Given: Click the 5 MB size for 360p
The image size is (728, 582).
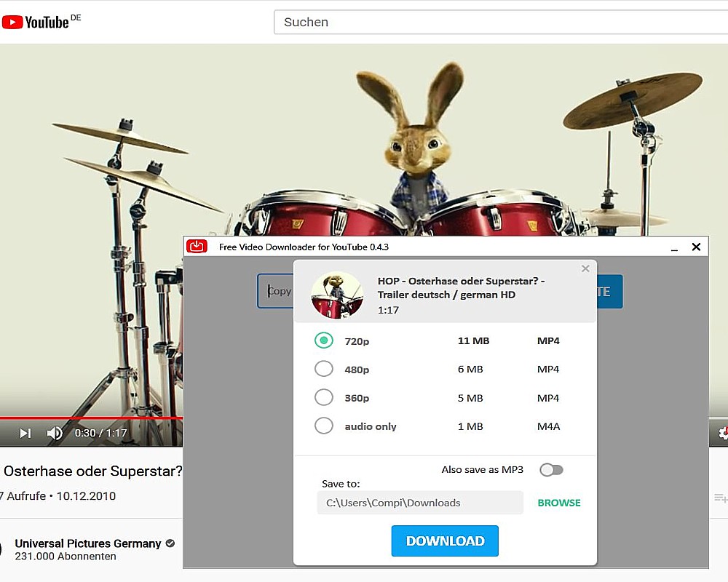Looking at the screenshot, I should (470, 398).
